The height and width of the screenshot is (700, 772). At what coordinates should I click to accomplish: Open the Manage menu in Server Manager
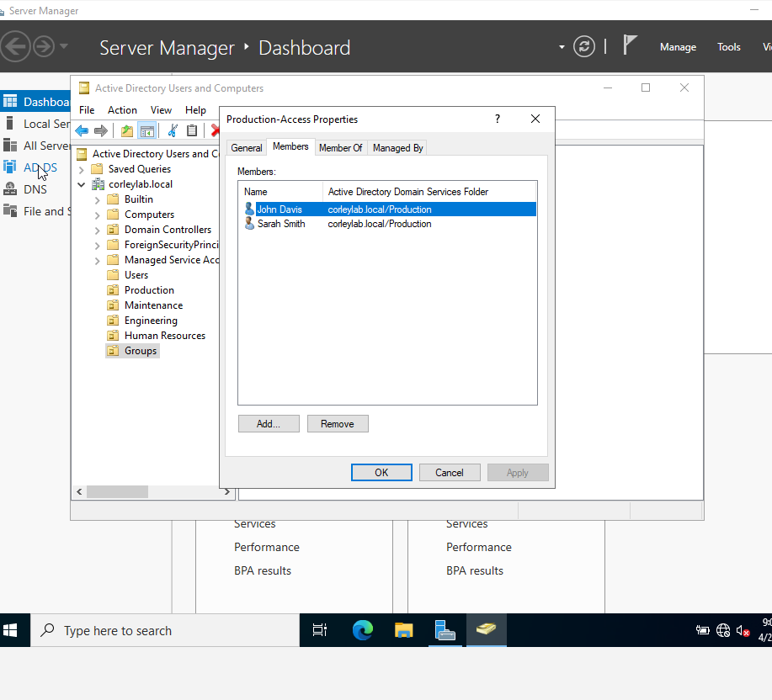678,47
